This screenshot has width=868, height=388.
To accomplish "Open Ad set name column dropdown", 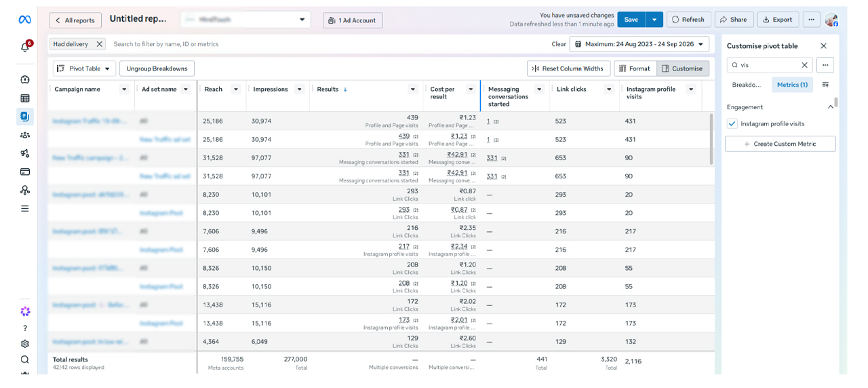I will [x=186, y=90].
